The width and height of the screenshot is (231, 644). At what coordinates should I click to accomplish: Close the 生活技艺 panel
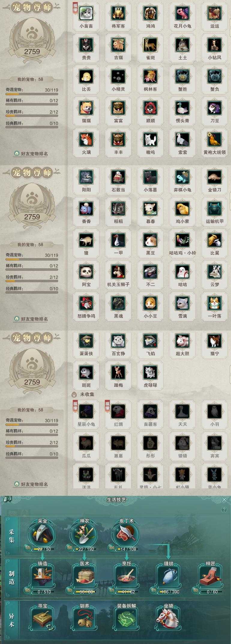tap(224, 499)
